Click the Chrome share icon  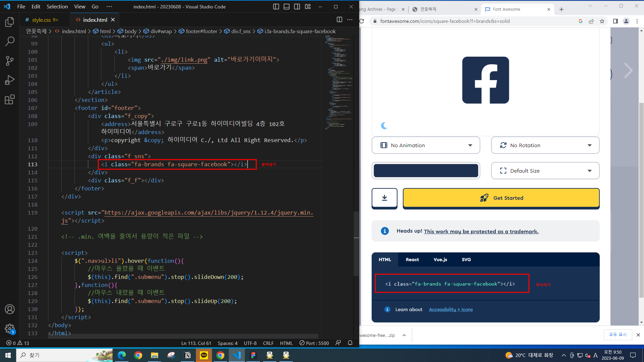[591, 21]
